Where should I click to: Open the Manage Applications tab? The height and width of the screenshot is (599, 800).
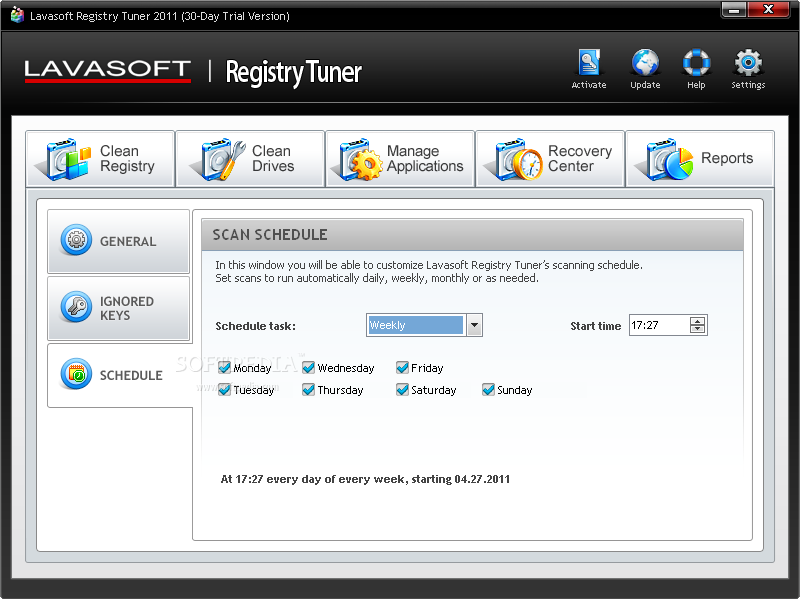(x=400, y=159)
